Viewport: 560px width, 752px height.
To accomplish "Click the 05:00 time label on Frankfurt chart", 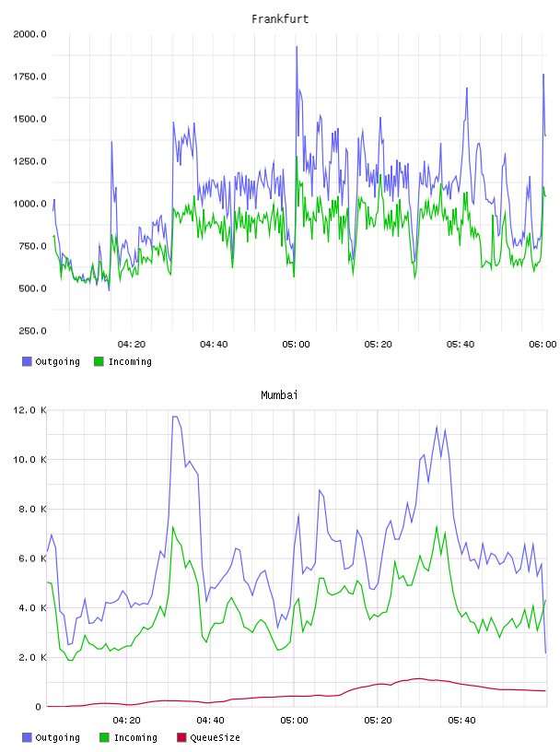I will 296,345.
